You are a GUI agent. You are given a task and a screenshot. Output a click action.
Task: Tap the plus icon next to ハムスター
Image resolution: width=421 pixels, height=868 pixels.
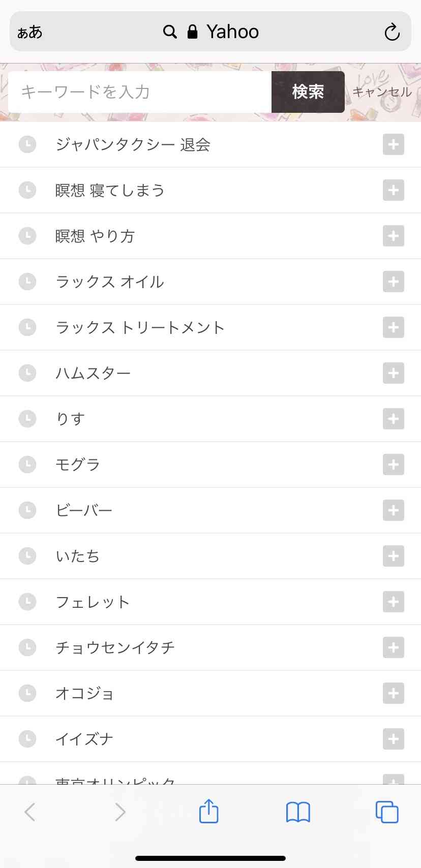click(393, 373)
